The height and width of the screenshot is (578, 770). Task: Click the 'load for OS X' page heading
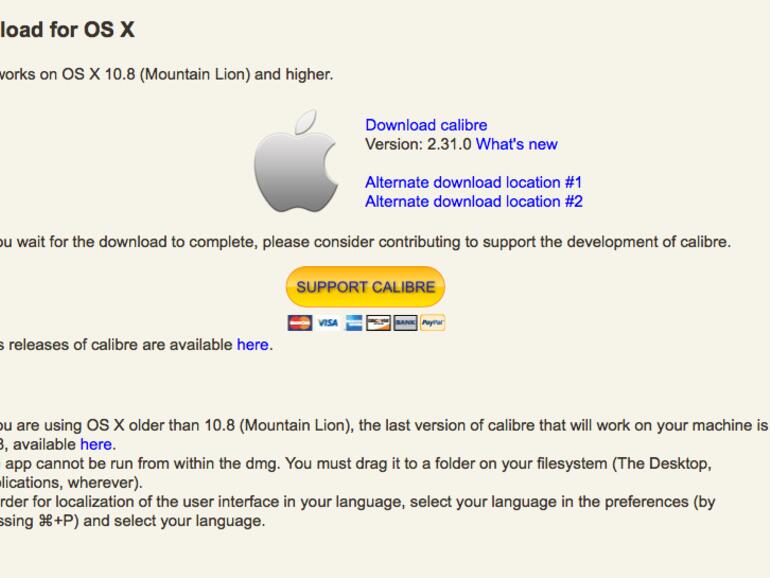(67, 29)
